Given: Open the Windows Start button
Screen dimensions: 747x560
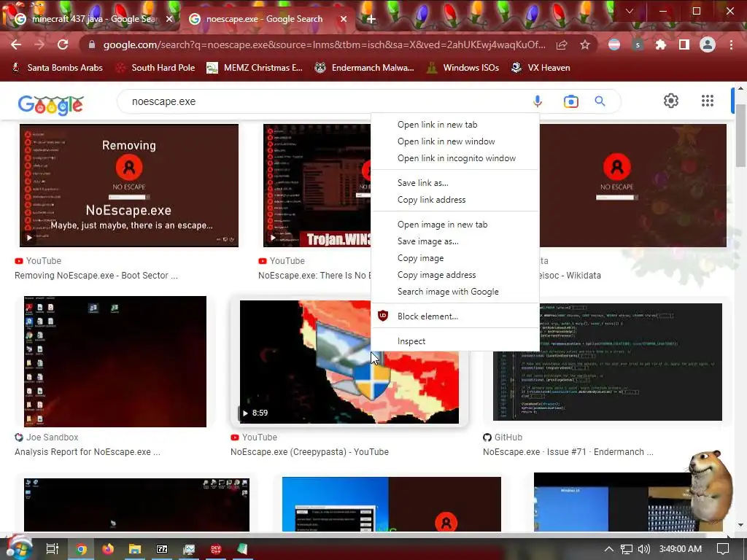Looking at the screenshot, I should (x=19, y=549).
